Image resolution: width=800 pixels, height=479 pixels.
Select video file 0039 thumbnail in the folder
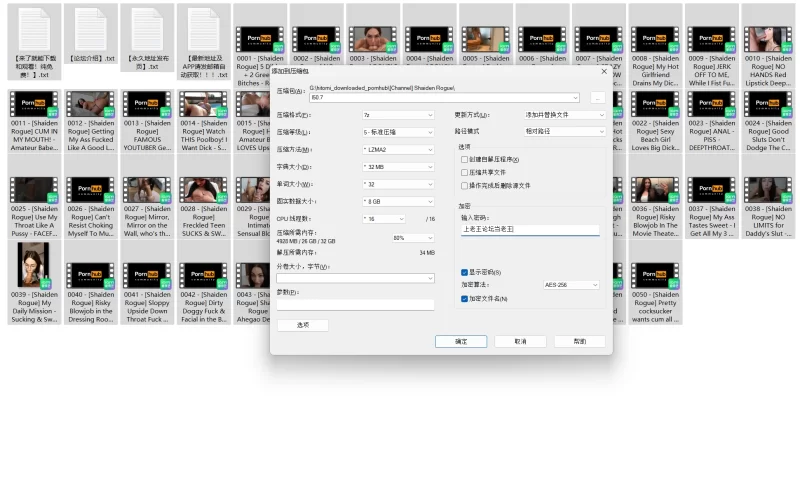(34, 265)
